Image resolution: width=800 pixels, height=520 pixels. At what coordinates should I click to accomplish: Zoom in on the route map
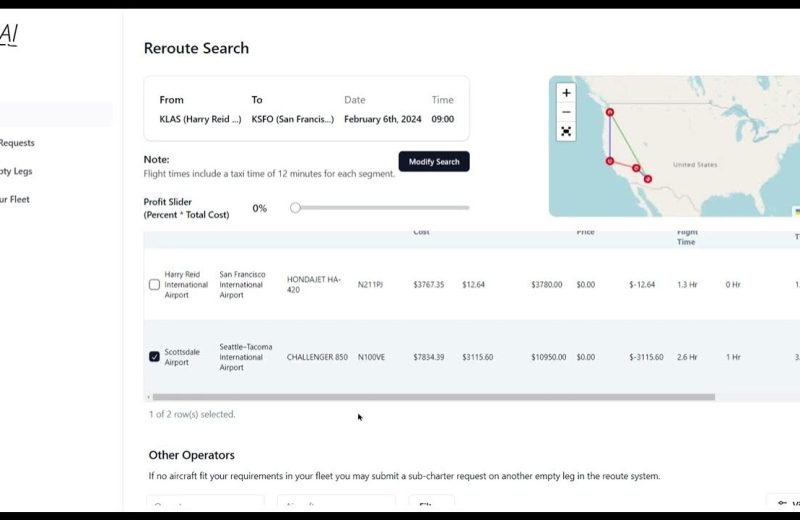(566, 93)
